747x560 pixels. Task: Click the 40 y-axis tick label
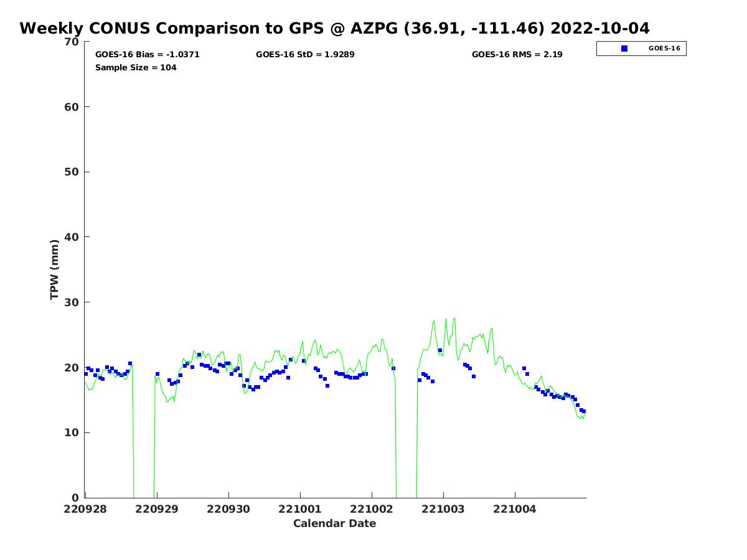pos(72,237)
